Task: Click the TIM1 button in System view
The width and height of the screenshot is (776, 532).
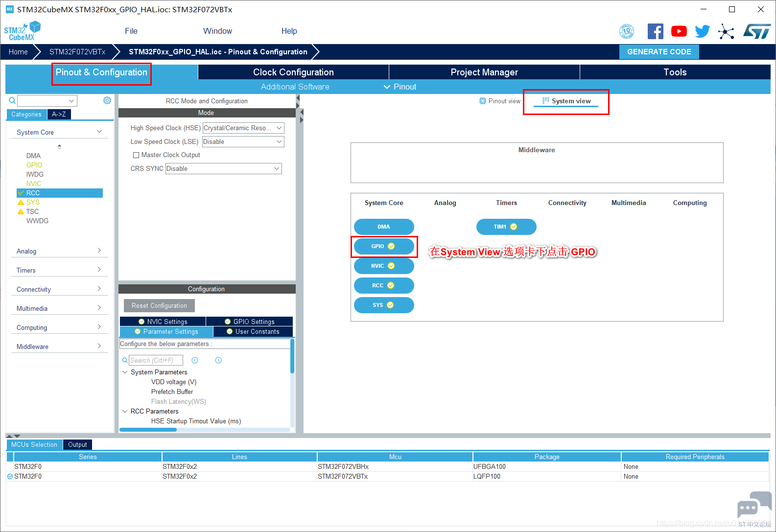Action: (506, 227)
